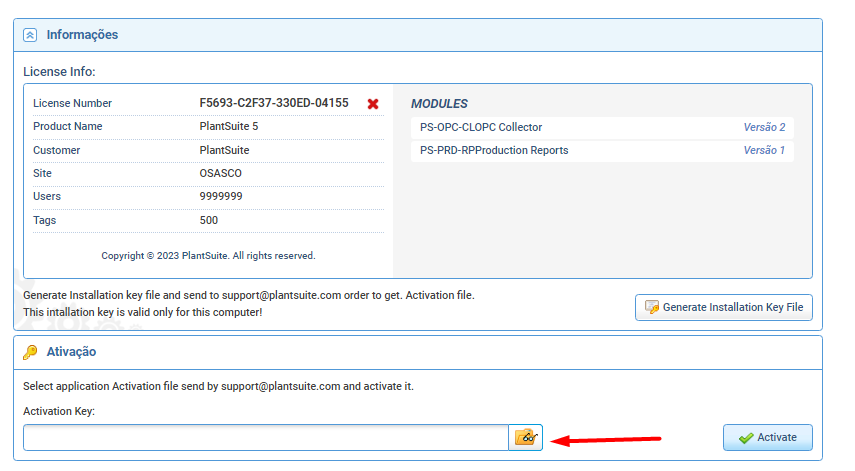This screenshot has width=855, height=471.
Task: Browse for activation file folder icon
Action: pyautogui.click(x=526, y=437)
